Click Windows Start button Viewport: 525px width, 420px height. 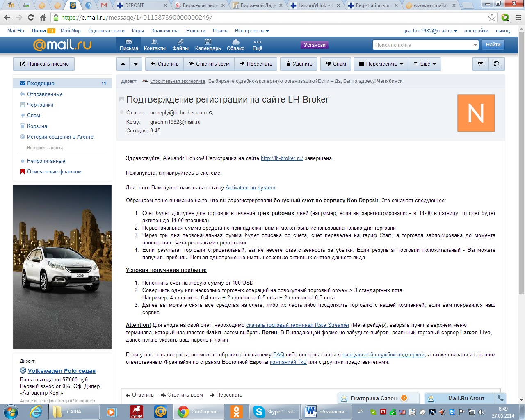click(x=11, y=411)
